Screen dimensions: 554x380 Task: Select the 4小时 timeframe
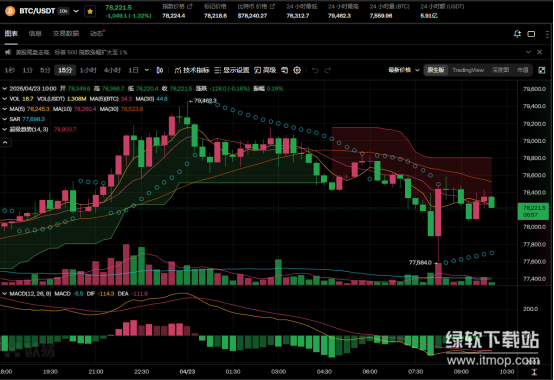click(112, 70)
